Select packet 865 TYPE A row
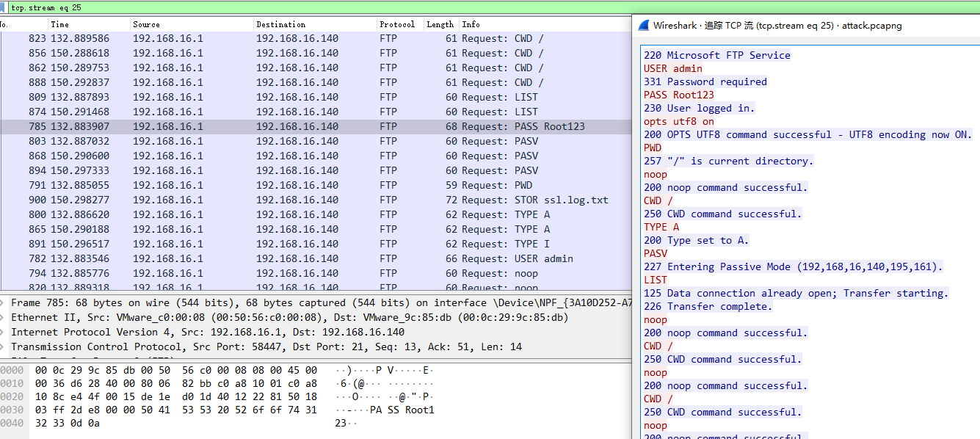The width and height of the screenshot is (980, 439). [x=316, y=229]
